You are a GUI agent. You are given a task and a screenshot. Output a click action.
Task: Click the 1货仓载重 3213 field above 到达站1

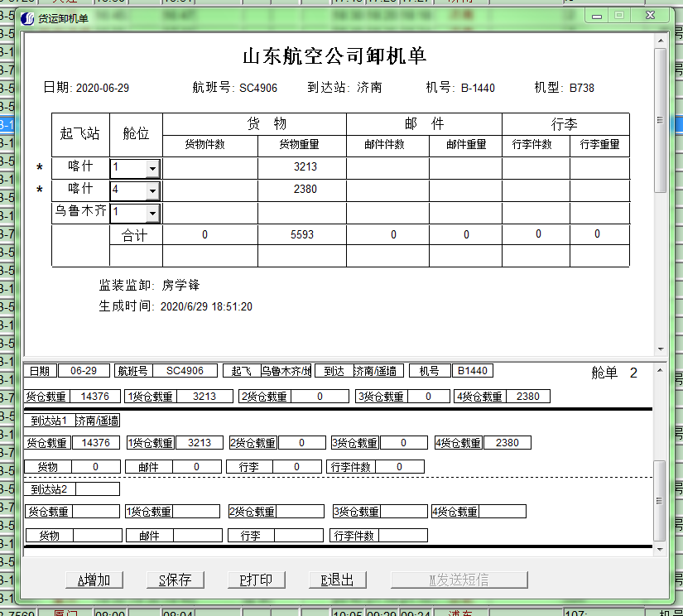coord(204,397)
